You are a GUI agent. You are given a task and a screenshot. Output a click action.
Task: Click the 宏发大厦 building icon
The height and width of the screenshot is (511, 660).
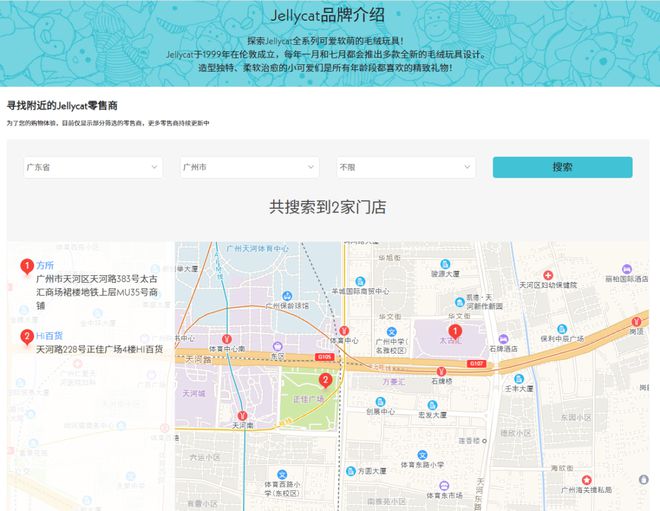tap(432, 405)
